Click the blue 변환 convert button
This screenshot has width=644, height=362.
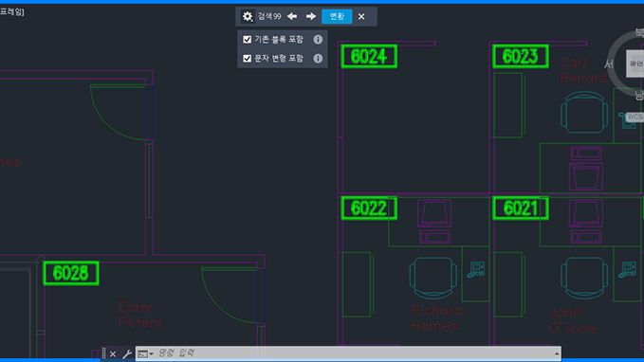(x=337, y=16)
